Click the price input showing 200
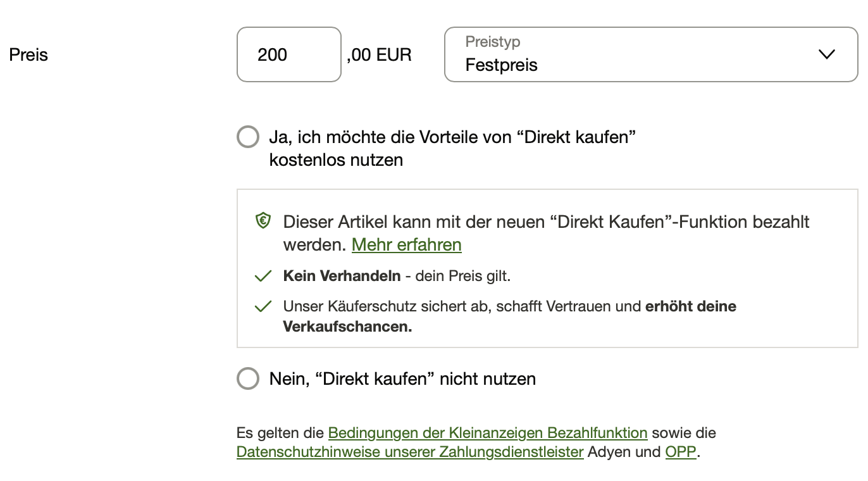 pos(288,54)
